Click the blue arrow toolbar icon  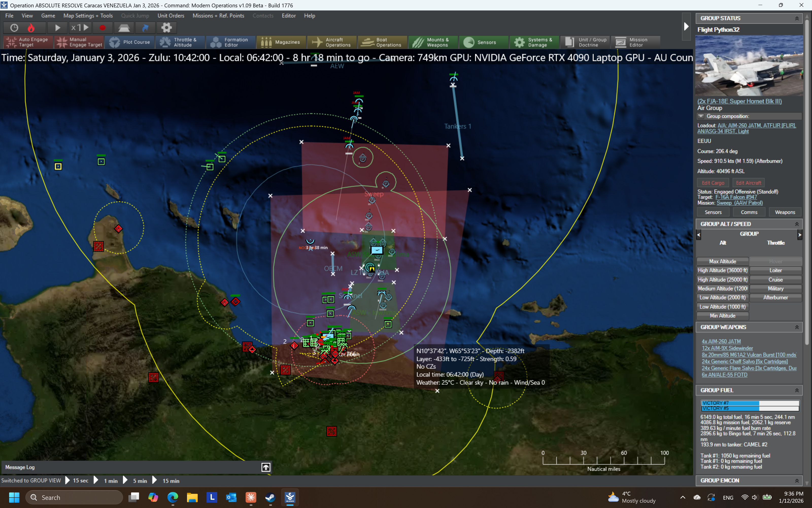pos(145,27)
